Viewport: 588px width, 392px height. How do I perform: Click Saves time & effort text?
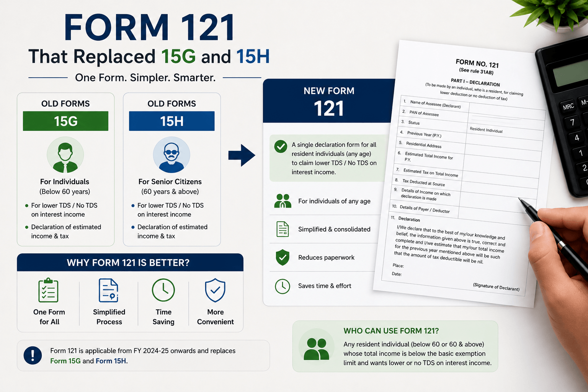click(325, 286)
